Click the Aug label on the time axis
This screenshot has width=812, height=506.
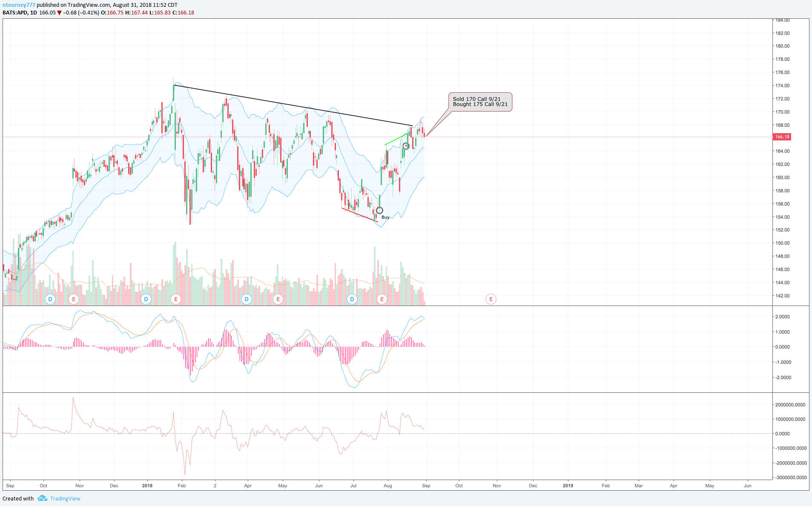pyautogui.click(x=388, y=486)
